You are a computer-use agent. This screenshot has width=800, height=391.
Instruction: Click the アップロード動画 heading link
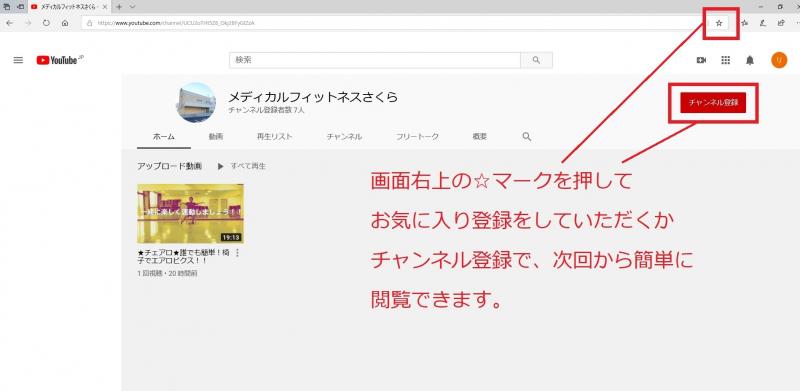pyautogui.click(x=169, y=166)
